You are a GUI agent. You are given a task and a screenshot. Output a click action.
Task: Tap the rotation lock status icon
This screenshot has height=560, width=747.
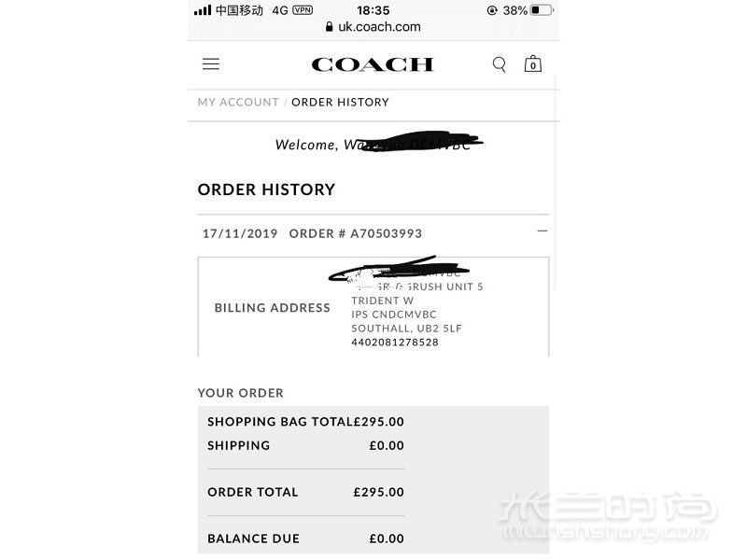[492, 10]
